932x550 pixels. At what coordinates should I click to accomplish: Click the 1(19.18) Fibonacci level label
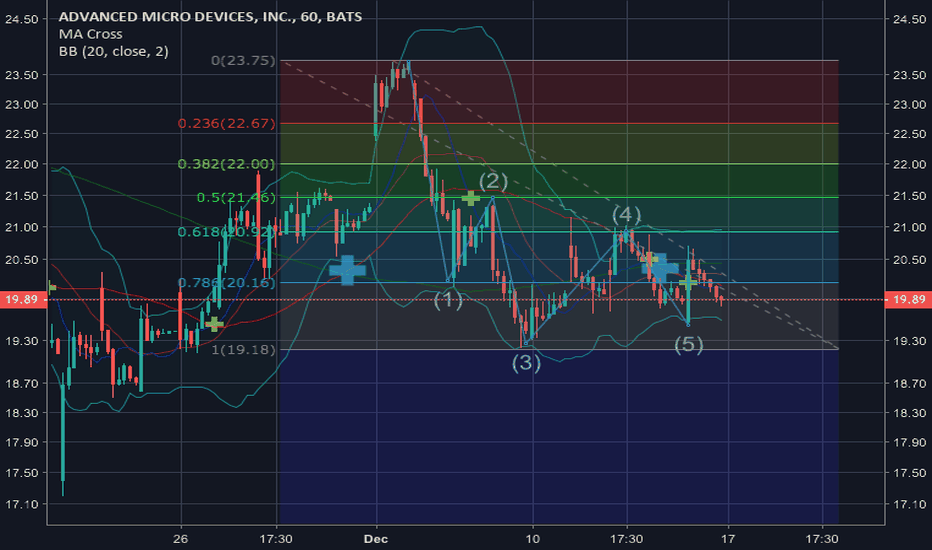(x=244, y=350)
